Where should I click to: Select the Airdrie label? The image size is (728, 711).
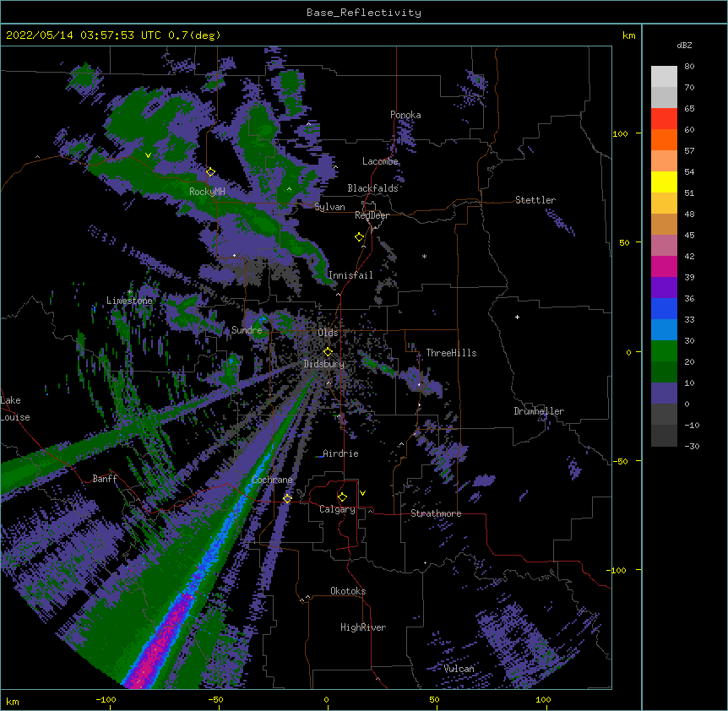[x=340, y=453]
